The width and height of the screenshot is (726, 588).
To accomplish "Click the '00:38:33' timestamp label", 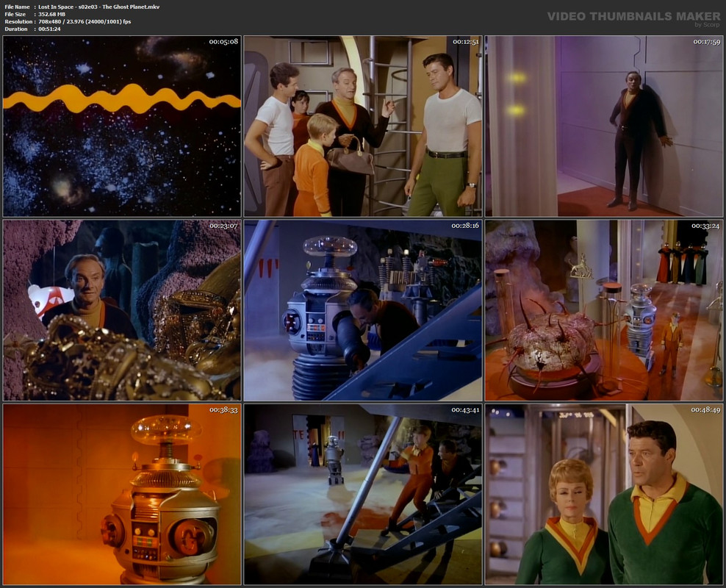I will pyautogui.click(x=223, y=409).
